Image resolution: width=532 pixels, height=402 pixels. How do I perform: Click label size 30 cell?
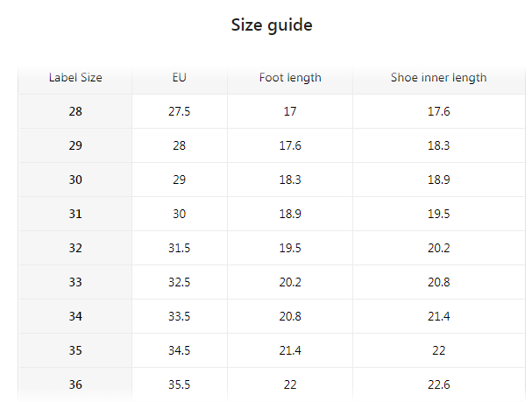[75, 180]
